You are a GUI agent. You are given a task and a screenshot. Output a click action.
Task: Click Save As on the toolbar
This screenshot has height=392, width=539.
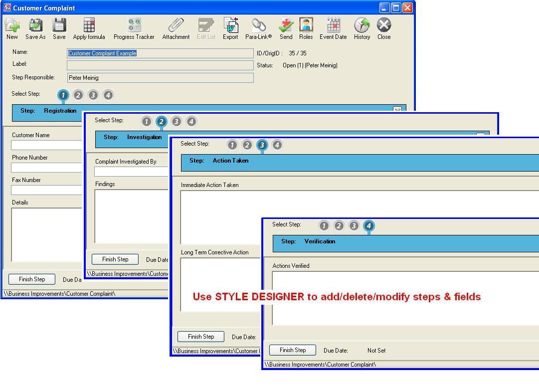tap(35, 25)
